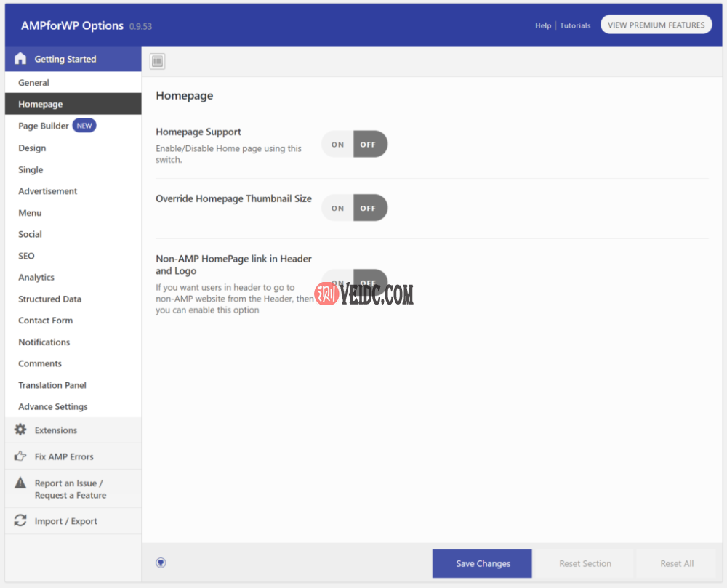
Task: Click the Extensions gear icon
Action: [x=20, y=430]
